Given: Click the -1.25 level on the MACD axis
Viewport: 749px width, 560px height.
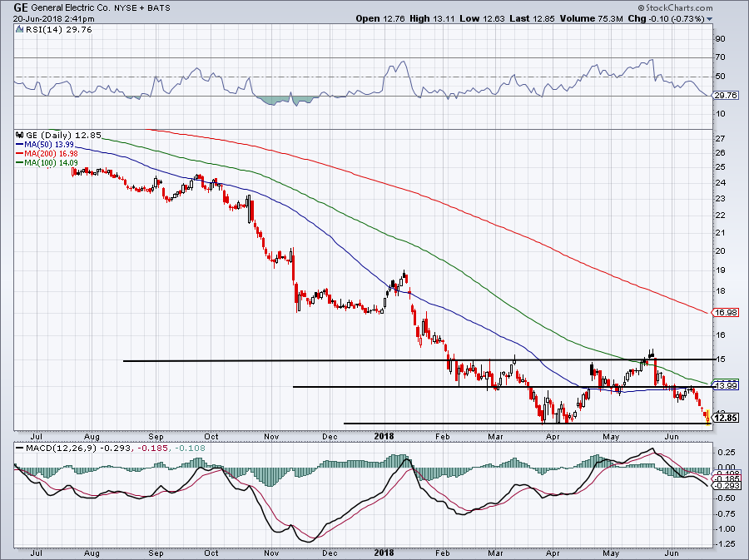Looking at the screenshot, I should click(x=725, y=544).
